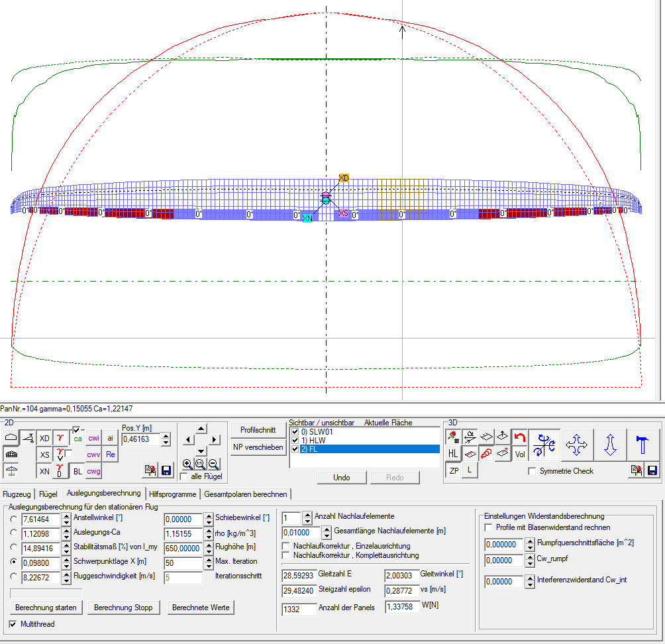The height and width of the screenshot is (644, 665).
Task: Increase Pos.Y value with up spinner
Action: tap(166, 435)
